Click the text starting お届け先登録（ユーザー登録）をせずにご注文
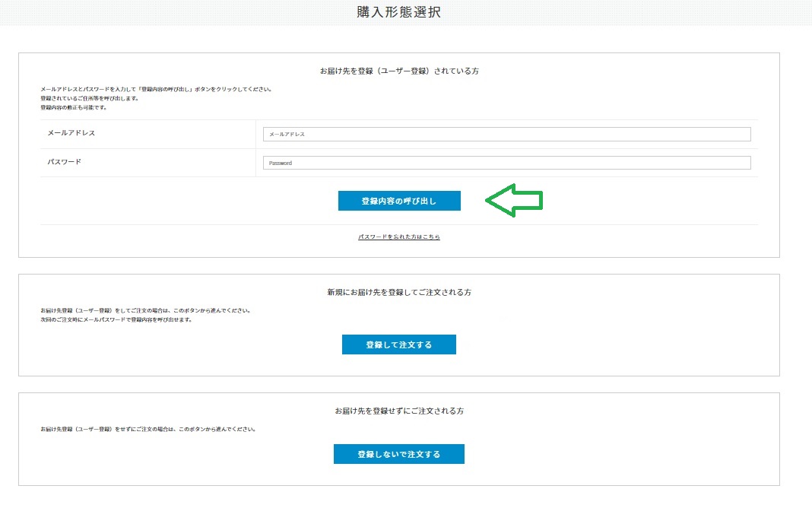 tap(147, 429)
